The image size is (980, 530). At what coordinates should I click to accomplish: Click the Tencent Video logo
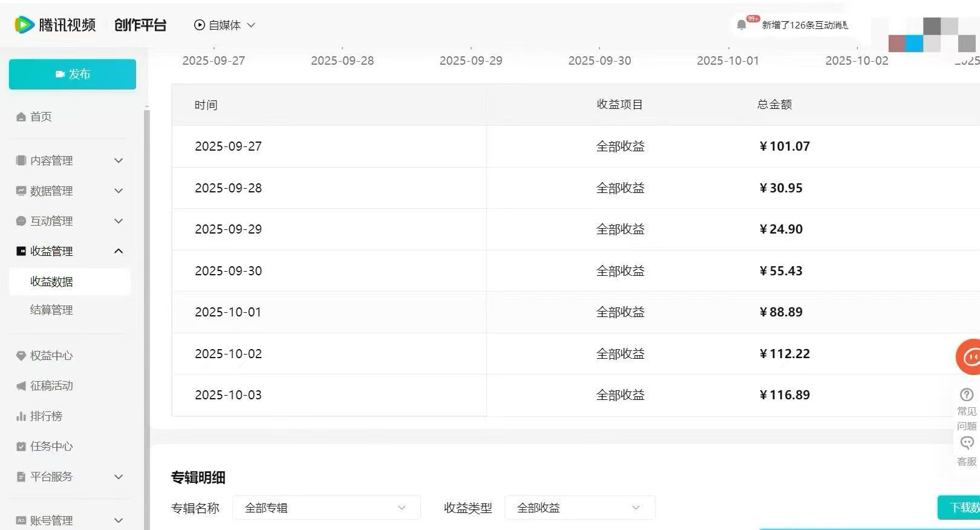[x=55, y=25]
